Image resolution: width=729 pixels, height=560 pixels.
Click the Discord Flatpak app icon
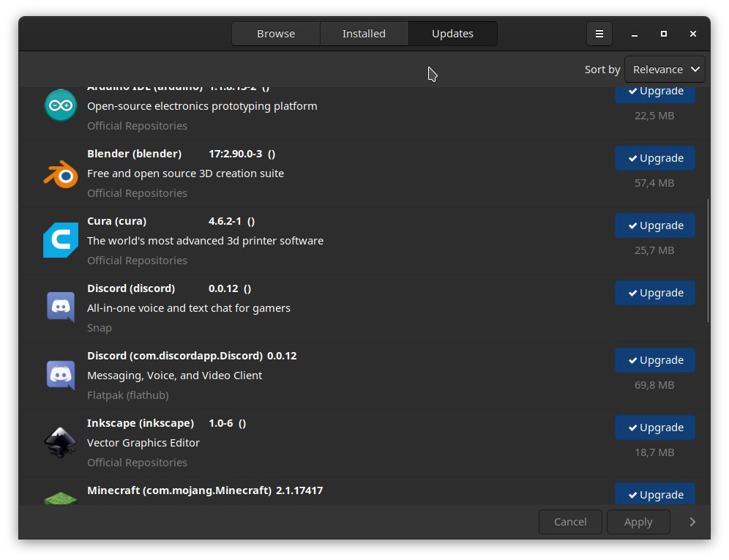click(61, 375)
